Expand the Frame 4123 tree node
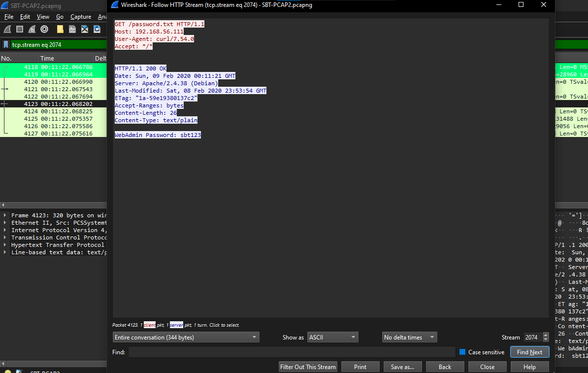Screen dimensions: 588x373 [5, 215]
